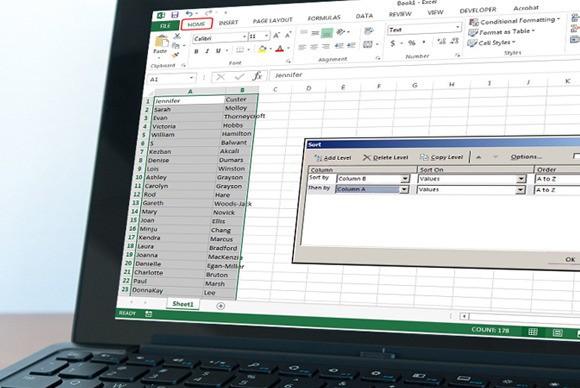Click the Merge & Center icon
580x388 pixels.
(x=368, y=45)
